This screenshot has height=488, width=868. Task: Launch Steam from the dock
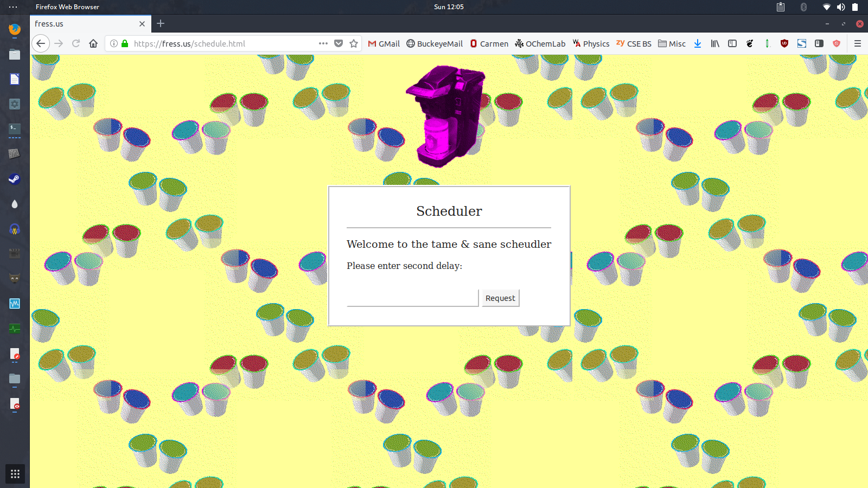[x=15, y=179]
